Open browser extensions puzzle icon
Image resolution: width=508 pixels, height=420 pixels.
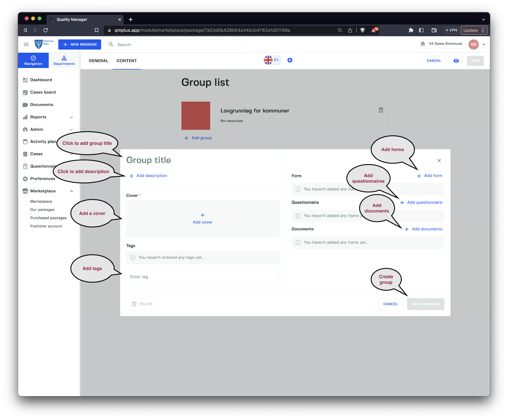411,30
